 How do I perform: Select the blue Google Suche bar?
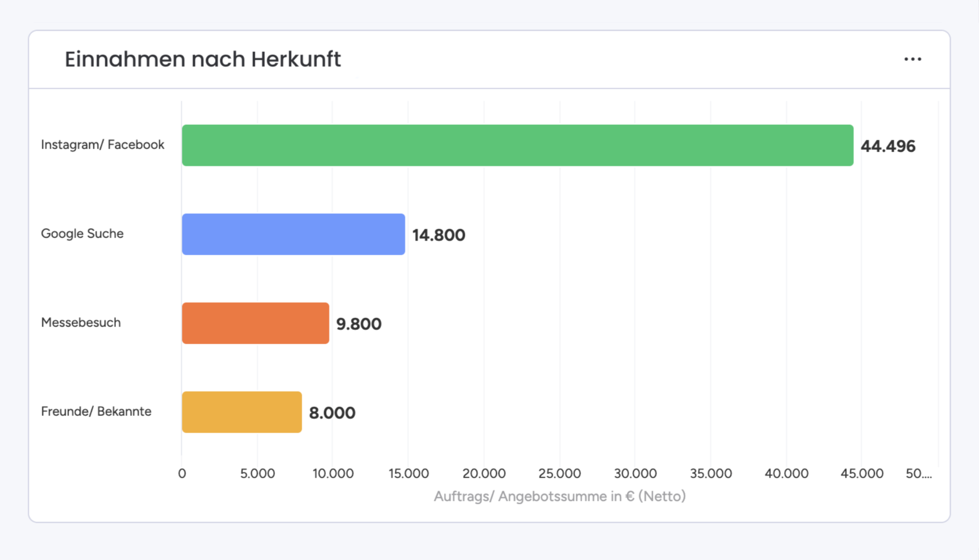(x=292, y=234)
